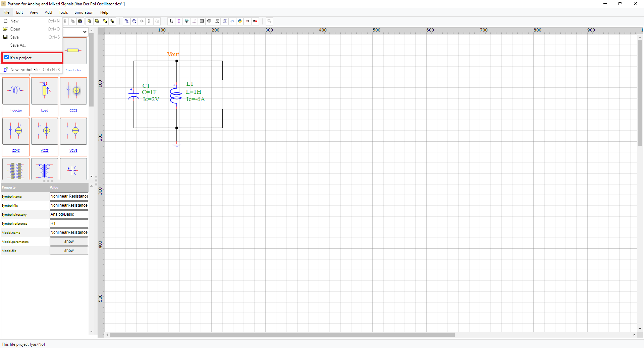Screen dimensions: 644x348
Task: Click the show button for Model.file
Action: point(69,251)
